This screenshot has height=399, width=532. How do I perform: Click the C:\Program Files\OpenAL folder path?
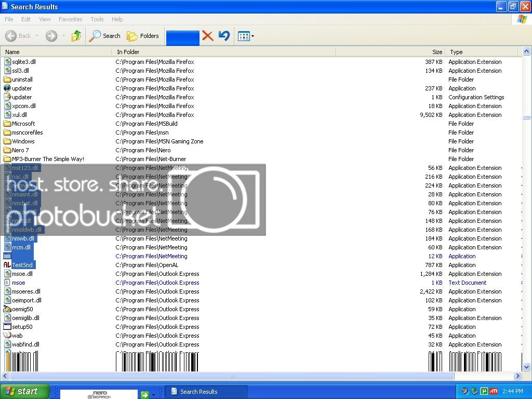point(147,265)
